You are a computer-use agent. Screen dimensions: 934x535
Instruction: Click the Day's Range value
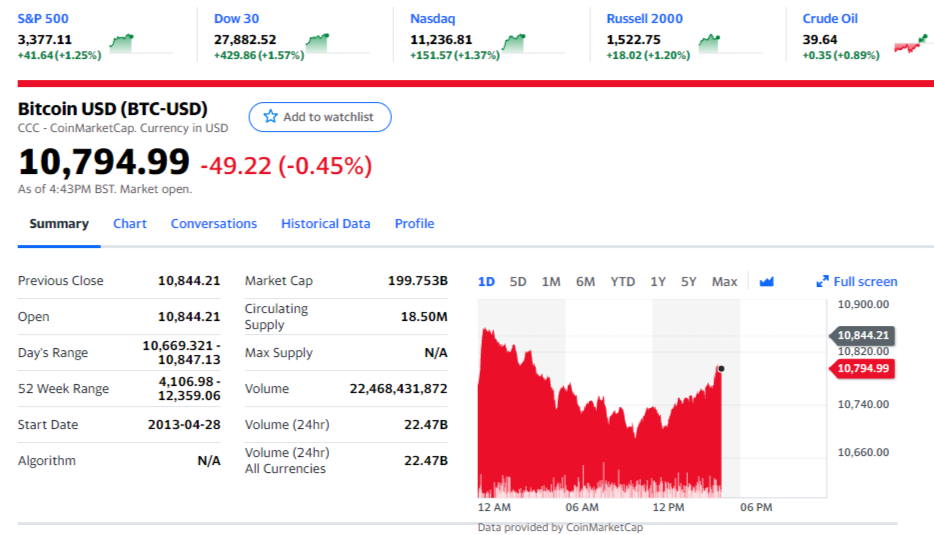pos(181,353)
